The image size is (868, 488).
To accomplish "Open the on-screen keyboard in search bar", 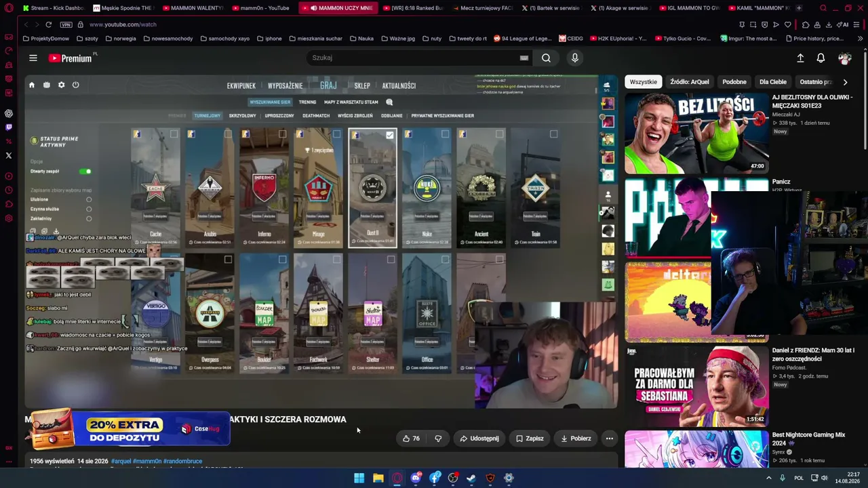I will [524, 58].
